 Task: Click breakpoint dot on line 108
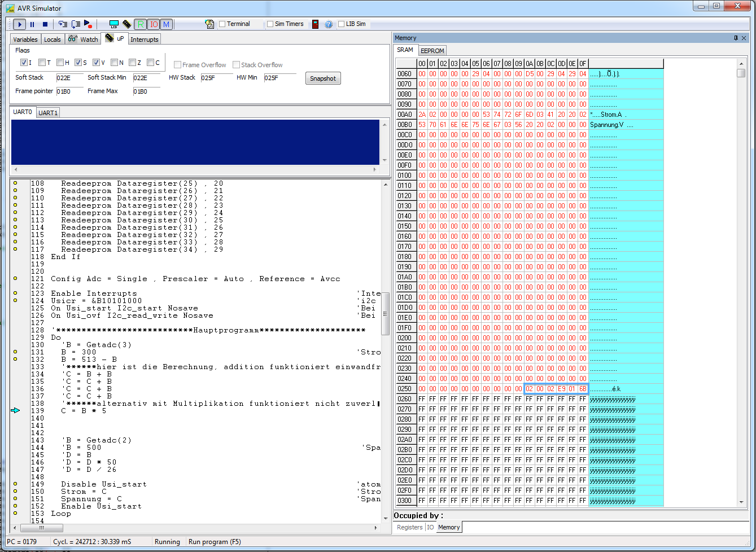15,183
